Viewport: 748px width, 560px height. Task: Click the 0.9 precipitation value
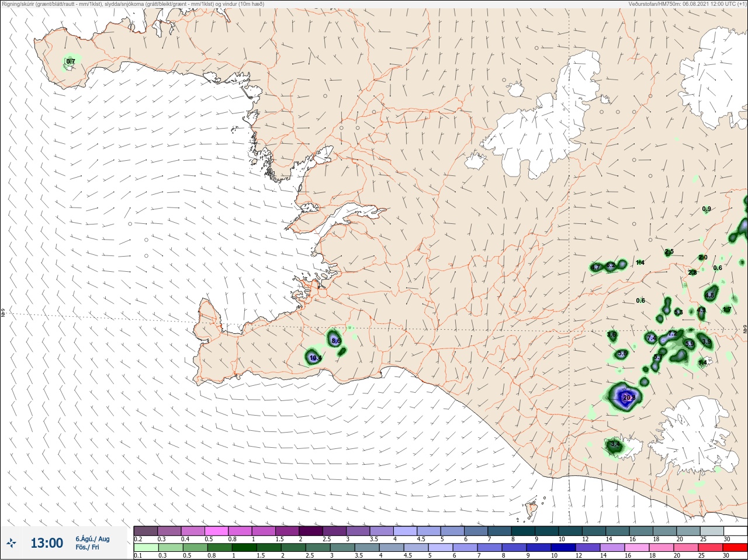coord(707,209)
